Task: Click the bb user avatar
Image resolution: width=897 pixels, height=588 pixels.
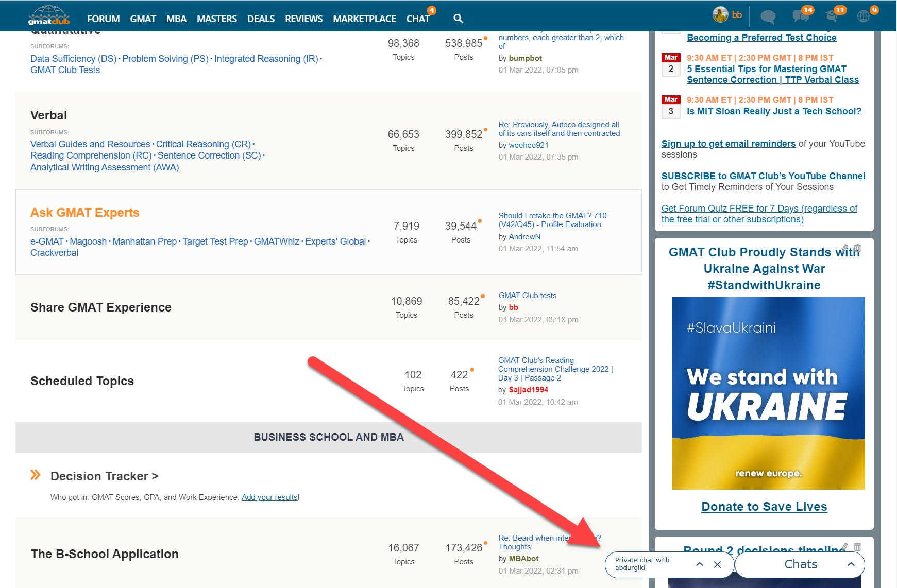Action: tap(720, 15)
